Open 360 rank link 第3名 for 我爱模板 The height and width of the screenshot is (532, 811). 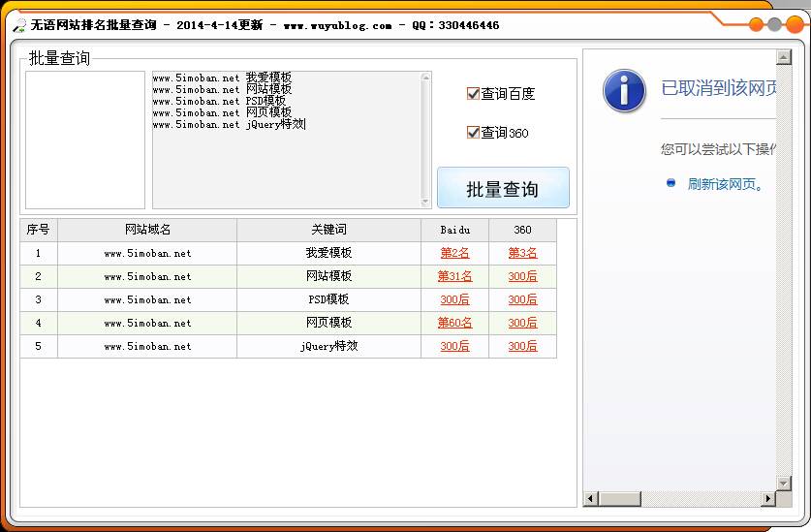522,253
